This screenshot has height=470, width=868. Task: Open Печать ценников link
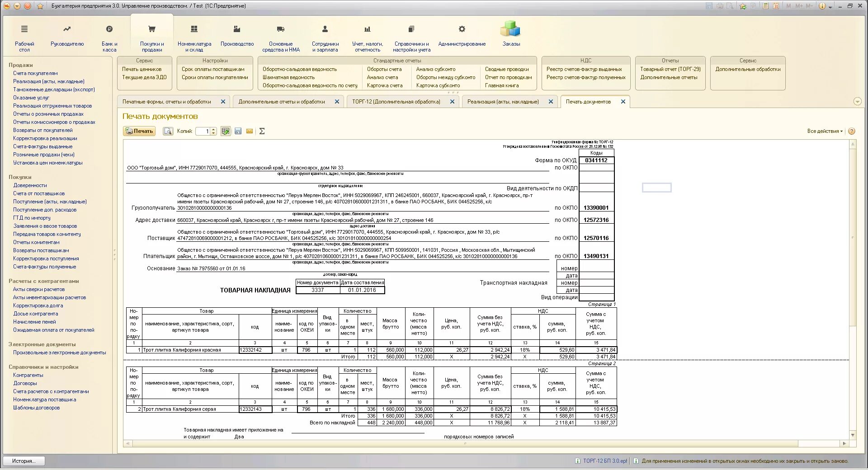pyautogui.click(x=142, y=69)
